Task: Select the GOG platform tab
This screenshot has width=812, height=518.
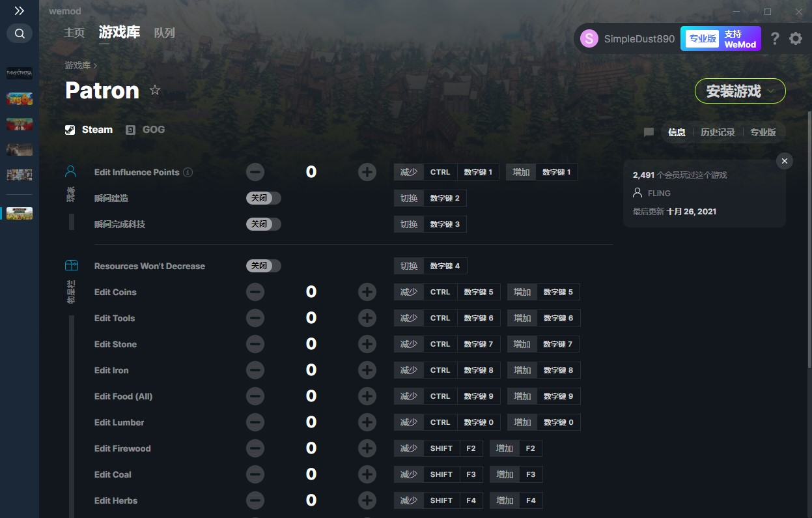Action: (145, 130)
